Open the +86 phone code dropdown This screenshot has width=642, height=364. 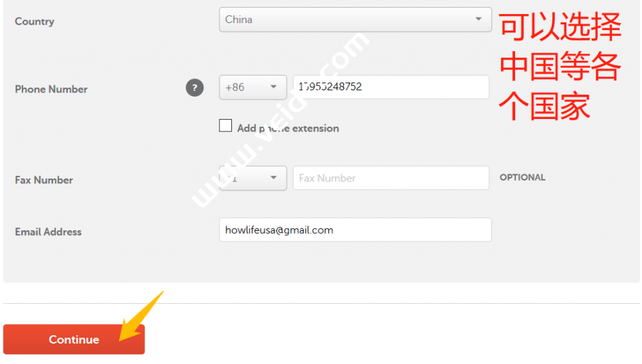coord(252,87)
